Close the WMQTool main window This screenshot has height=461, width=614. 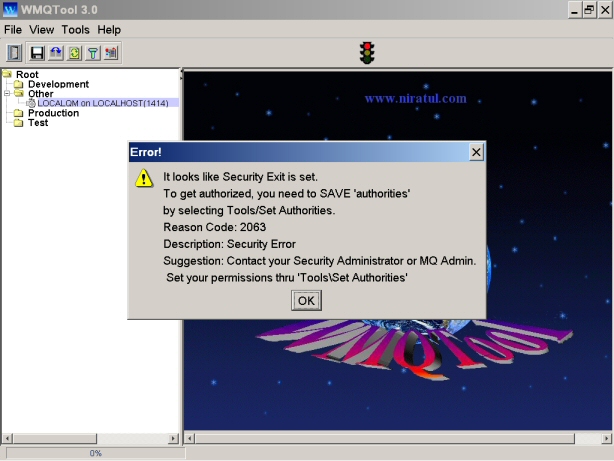[x=605, y=10]
